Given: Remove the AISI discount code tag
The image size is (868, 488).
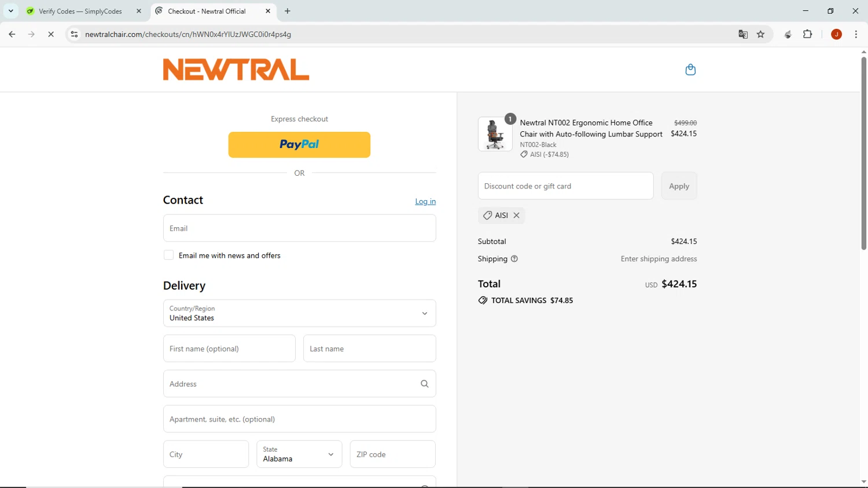Looking at the screenshot, I should pos(517,215).
